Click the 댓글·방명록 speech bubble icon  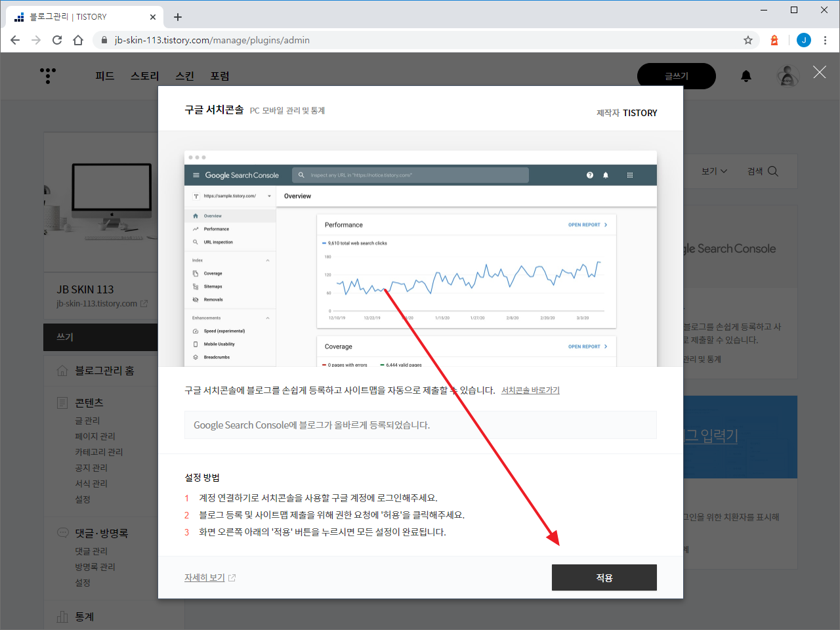[x=62, y=533]
